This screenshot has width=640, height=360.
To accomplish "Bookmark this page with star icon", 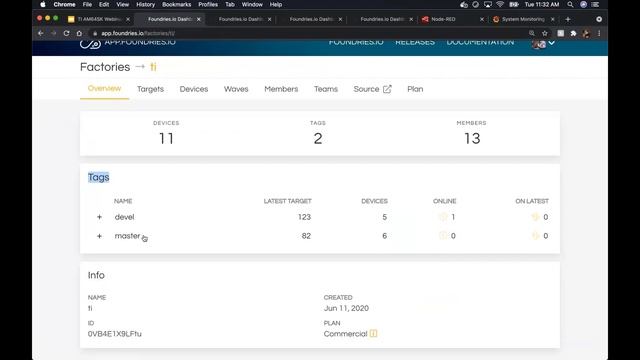I will (x=544, y=33).
